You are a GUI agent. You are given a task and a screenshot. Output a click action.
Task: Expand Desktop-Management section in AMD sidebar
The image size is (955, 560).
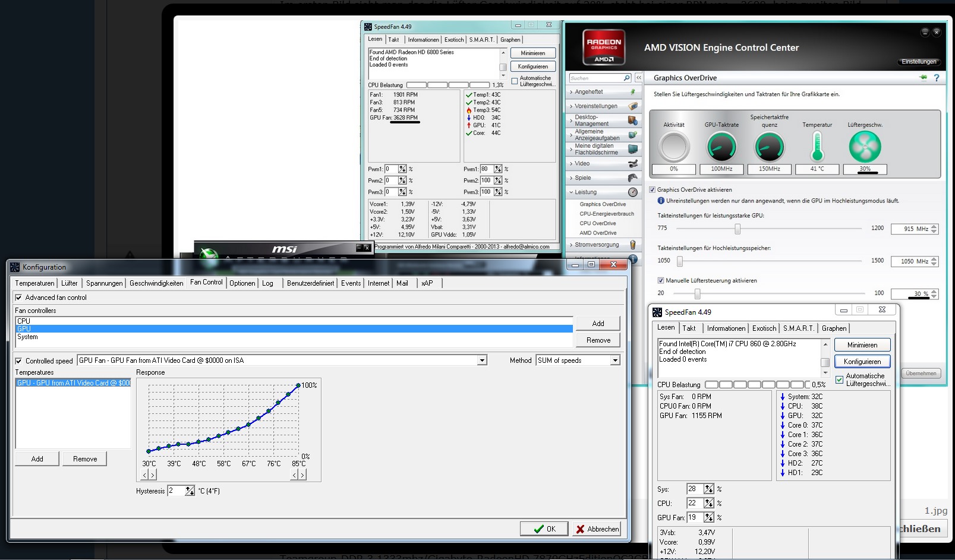point(571,121)
